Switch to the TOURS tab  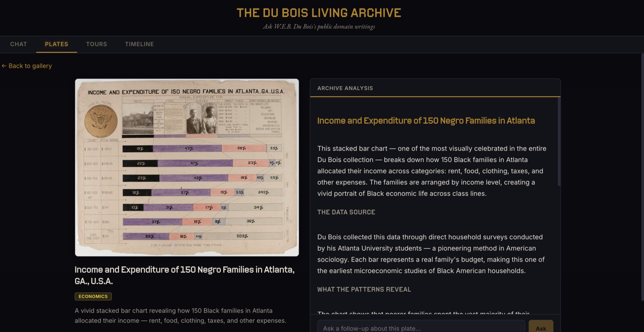click(x=97, y=44)
